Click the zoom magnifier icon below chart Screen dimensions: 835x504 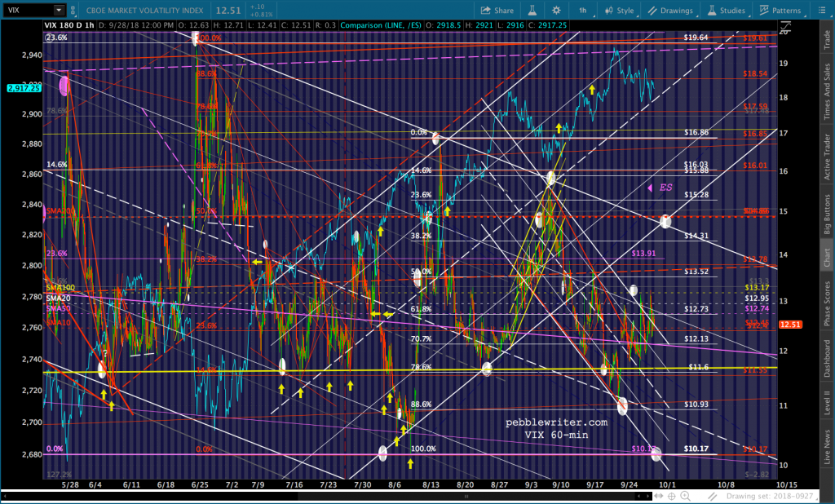685,496
